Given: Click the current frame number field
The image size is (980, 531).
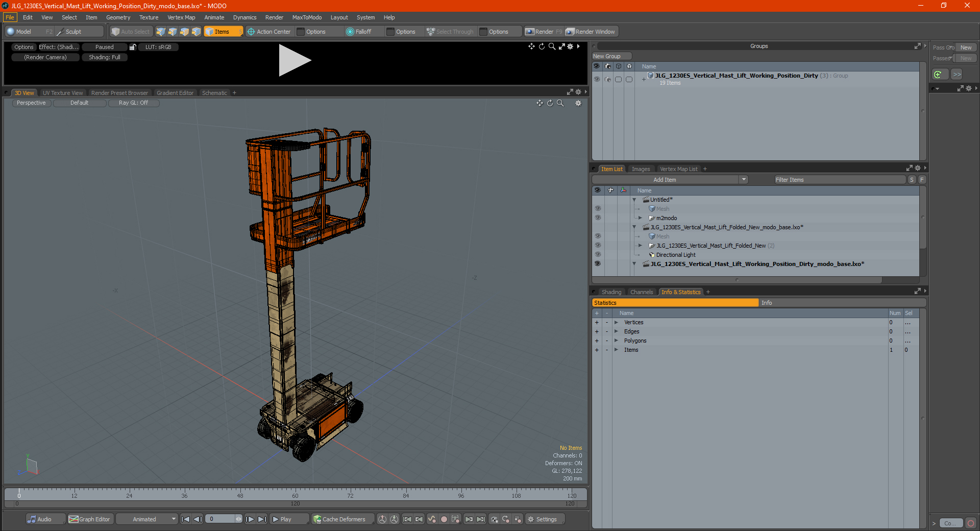Looking at the screenshot, I should point(221,519).
